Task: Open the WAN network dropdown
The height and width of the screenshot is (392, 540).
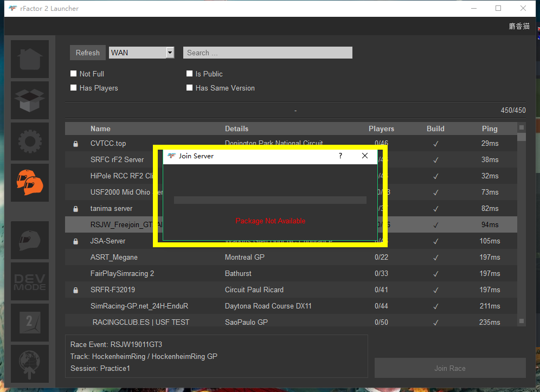Action: (142, 53)
